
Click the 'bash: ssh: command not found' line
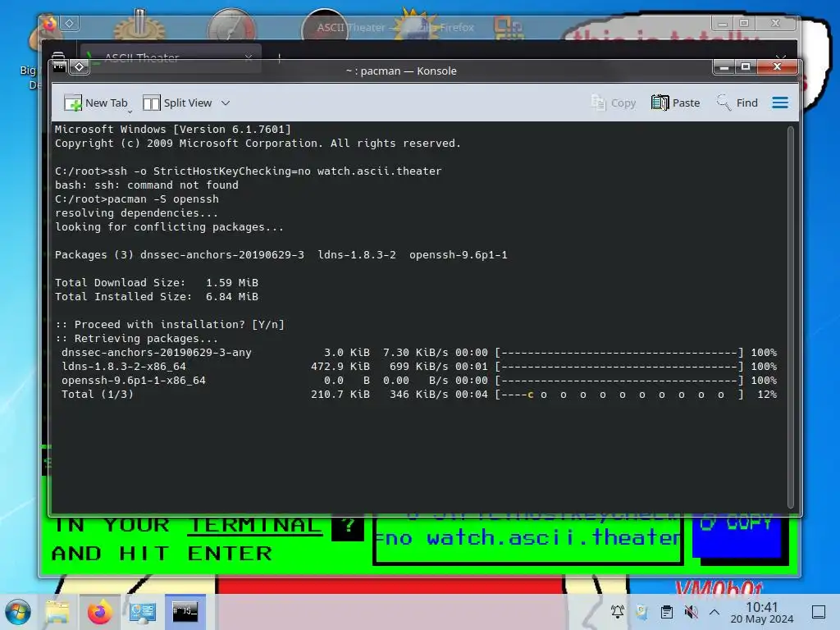147,185
